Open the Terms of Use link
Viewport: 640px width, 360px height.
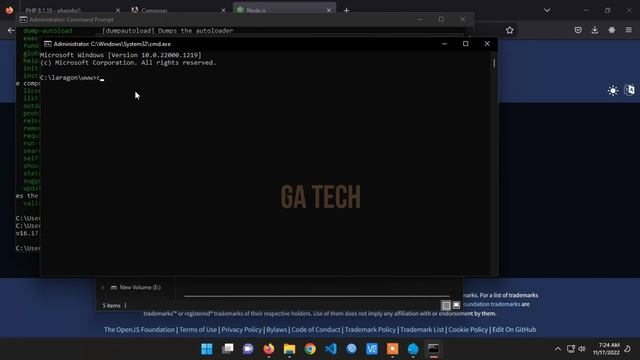click(x=198, y=329)
